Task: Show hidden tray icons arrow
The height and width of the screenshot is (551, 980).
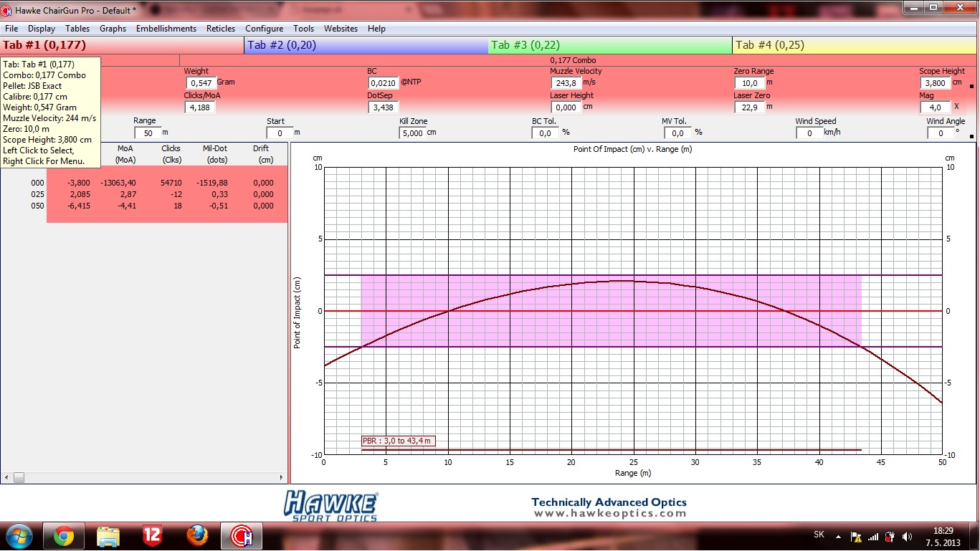Action: pyautogui.click(x=839, y=536)
